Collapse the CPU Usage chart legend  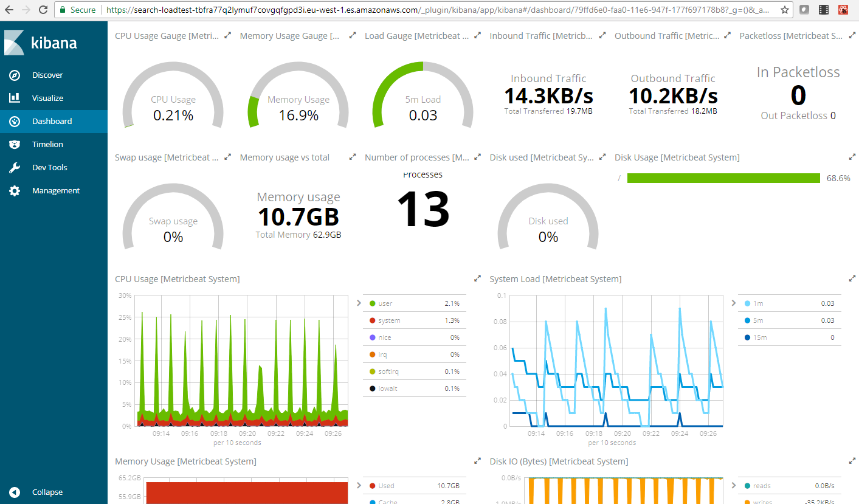tap(359, 302)
